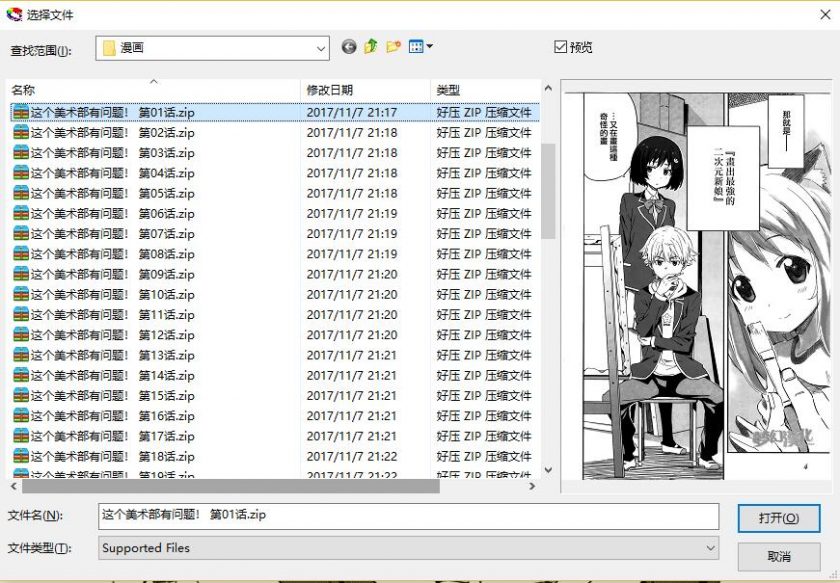Sort files by 名称 column header
Image resolution: width=840 pixels, height=583 pixels.
point(153,90)
